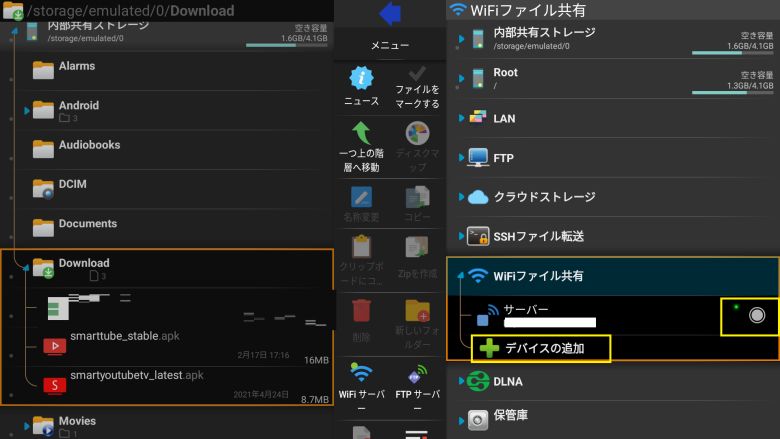The height and width of the screenshot is (439, 780).
Task: Expand the Root storage arrow
Action: coord(461,79)
